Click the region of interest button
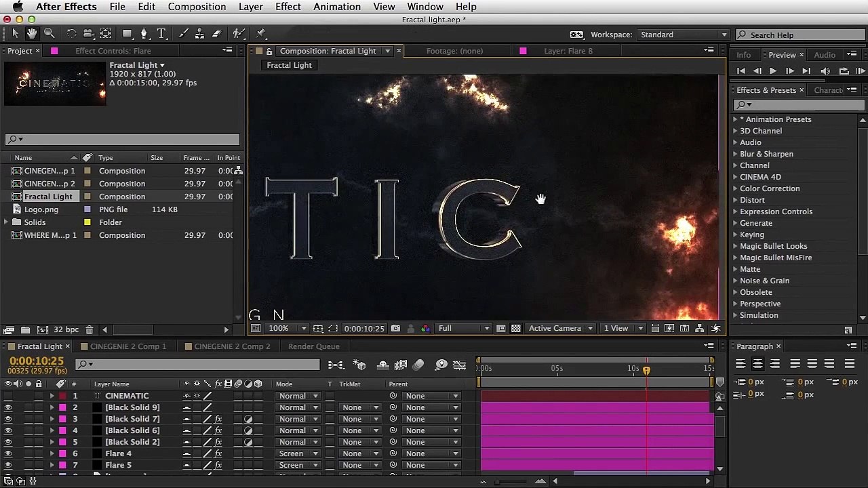The height and width of the screenshot is (488, 868). click(x=501, y=329)
